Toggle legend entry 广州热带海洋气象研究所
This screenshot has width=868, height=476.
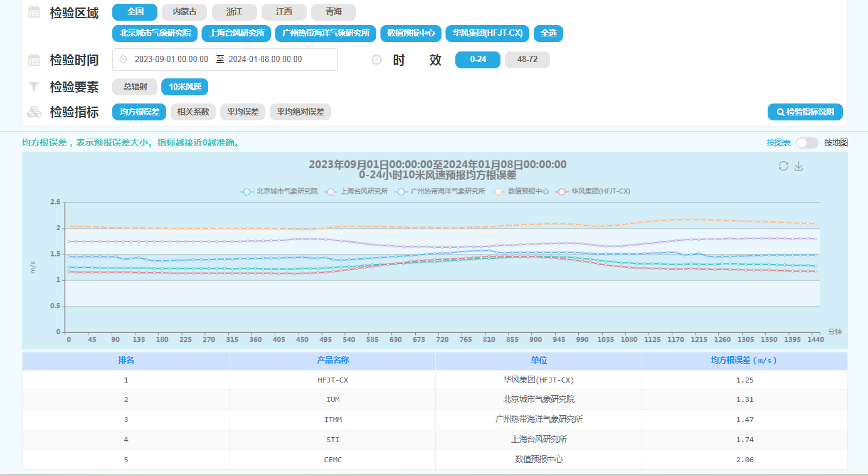pos(440,191)
